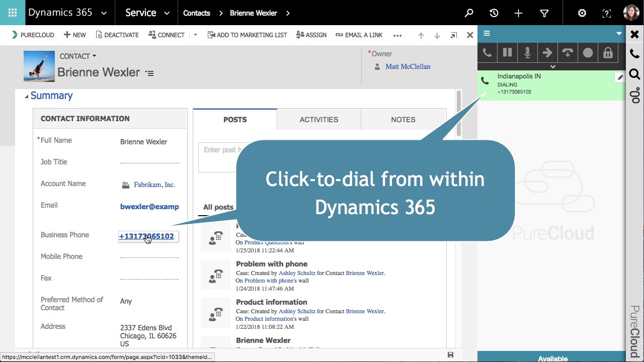Viewport: 644px width, 362px height.
Task: Close the contact form
Action: [470, 35]
